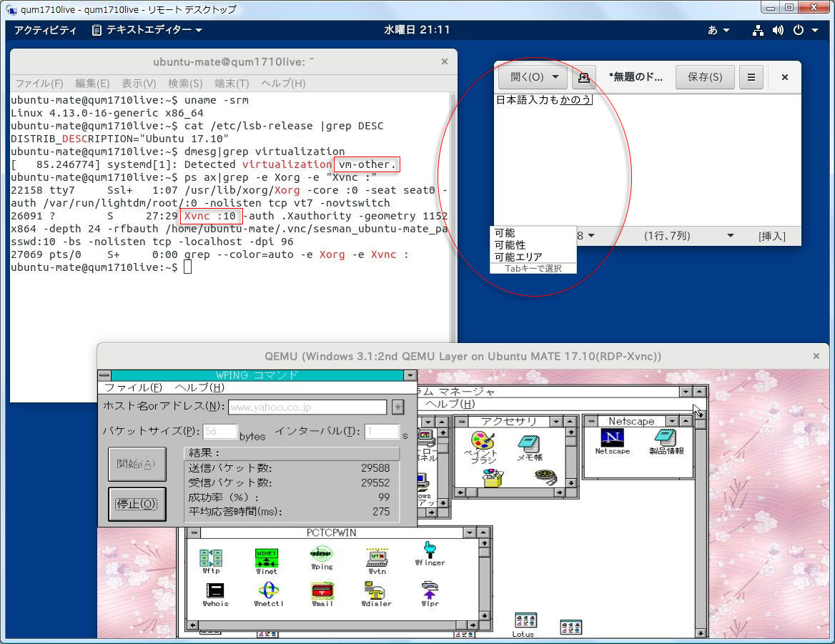Open the WPING window control-menu box
Screen dimensions: 835x644
(x=104, y=375)
